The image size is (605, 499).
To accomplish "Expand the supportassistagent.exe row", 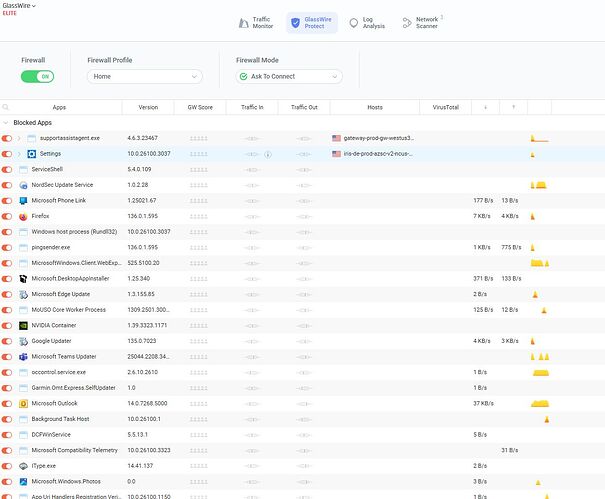I will pos(19,138).
